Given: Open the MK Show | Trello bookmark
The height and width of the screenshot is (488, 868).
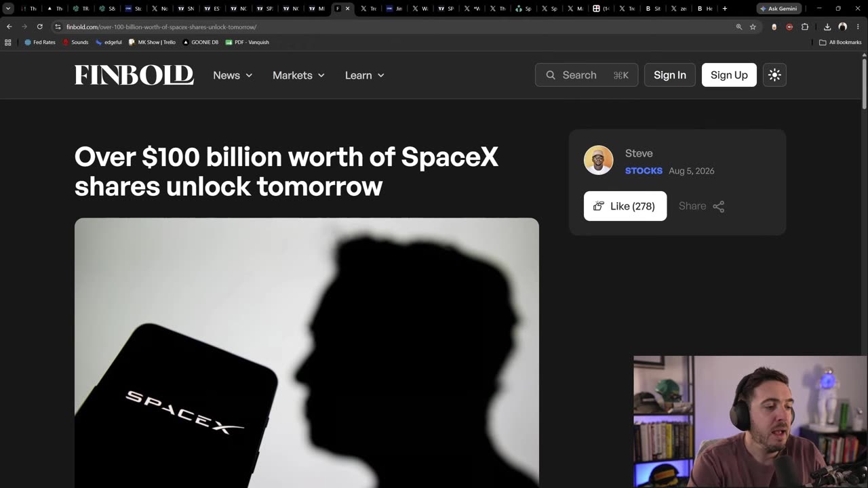Looking at the screenshot, I should click(x=152, y=42).
